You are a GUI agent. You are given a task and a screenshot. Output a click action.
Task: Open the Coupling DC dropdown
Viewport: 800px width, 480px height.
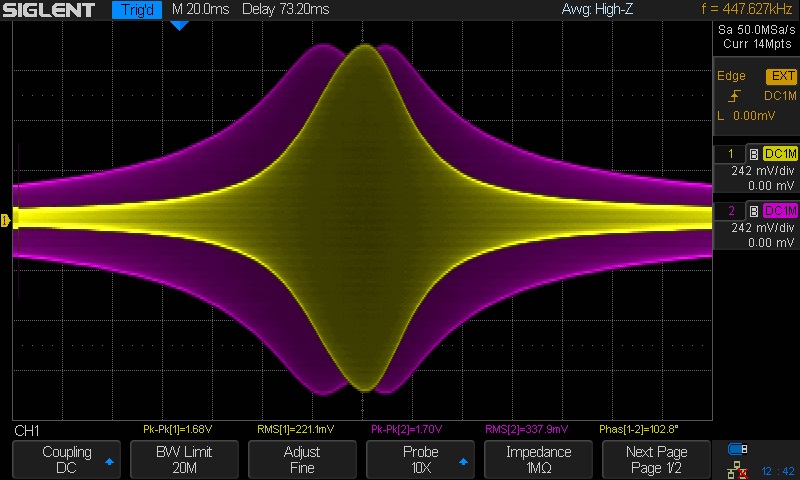(66, 460)
